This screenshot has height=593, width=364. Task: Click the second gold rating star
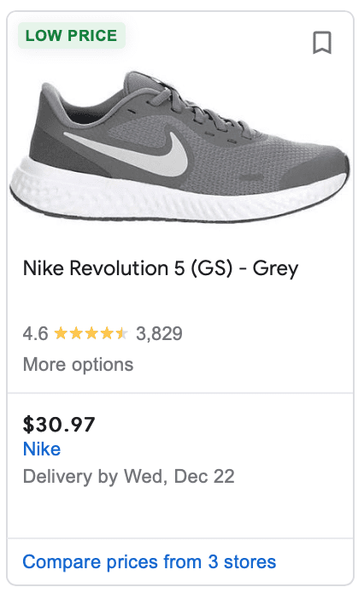click(76, 333)
